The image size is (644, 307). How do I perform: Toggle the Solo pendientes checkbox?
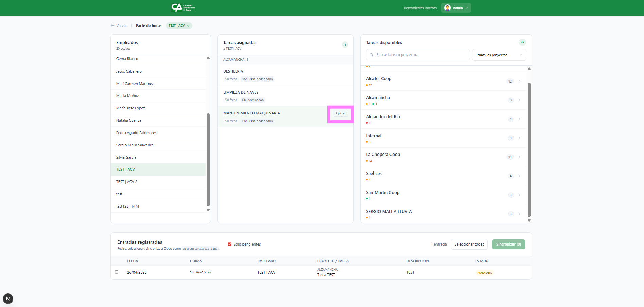point(230,244)
